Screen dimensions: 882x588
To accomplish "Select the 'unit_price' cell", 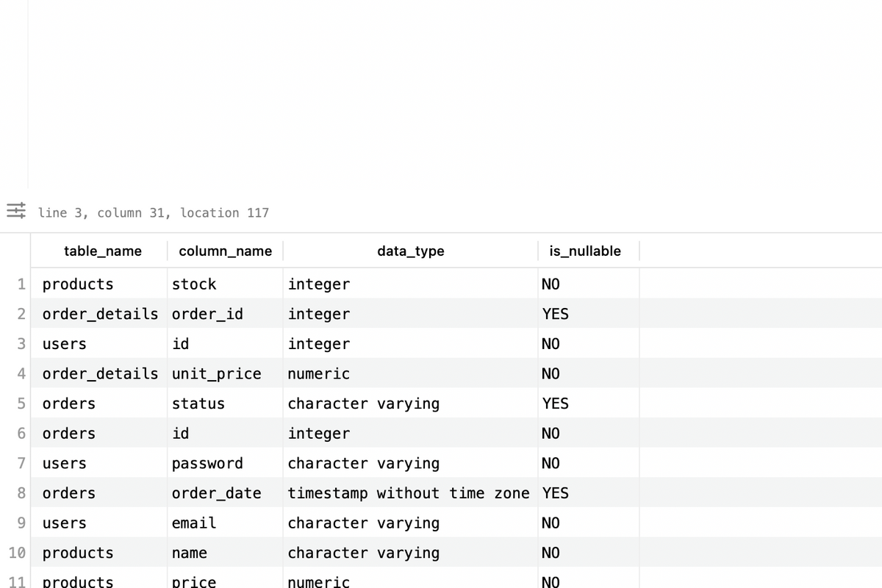I will [x=216, y=373].
